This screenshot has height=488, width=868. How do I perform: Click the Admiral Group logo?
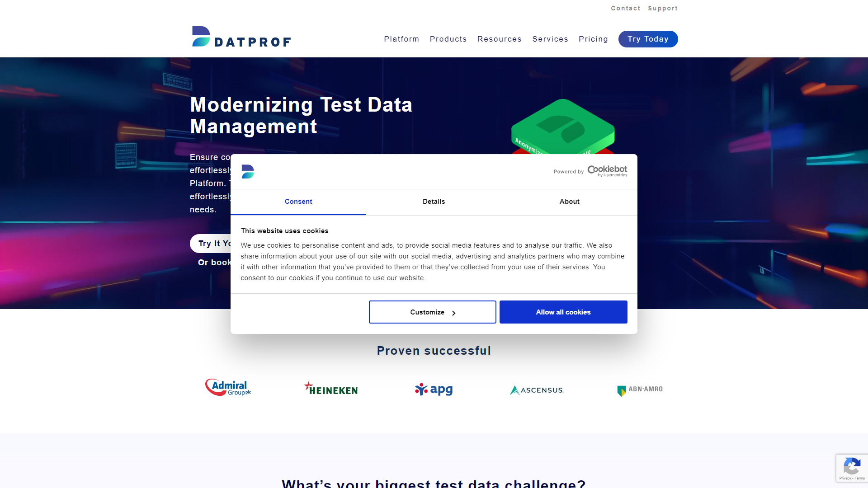tap(228, 389)
